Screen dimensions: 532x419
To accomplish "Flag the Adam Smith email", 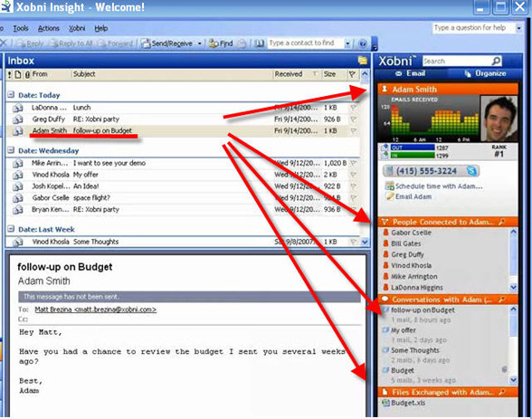I will (353, 131).
